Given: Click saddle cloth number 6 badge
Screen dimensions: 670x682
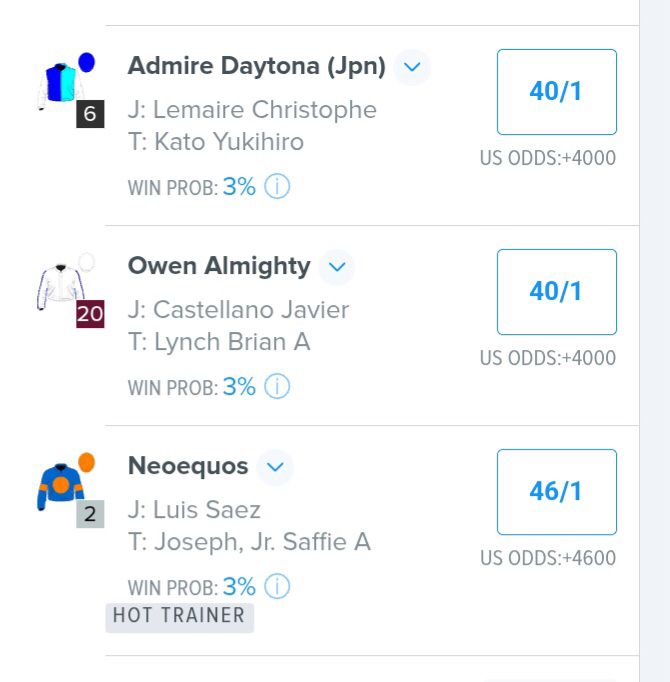Looking at the screenshot, I should coord(90,115).
